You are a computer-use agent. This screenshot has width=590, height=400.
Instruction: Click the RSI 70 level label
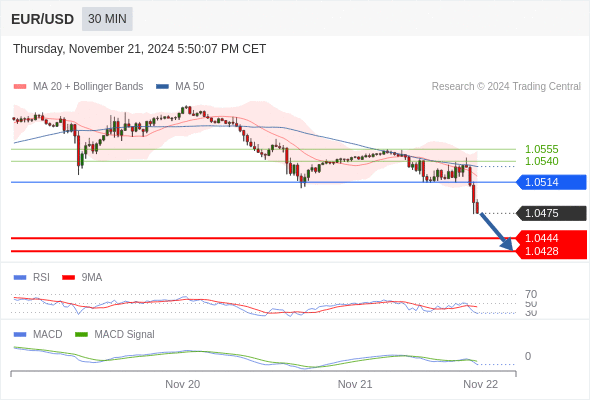(531, 294)
